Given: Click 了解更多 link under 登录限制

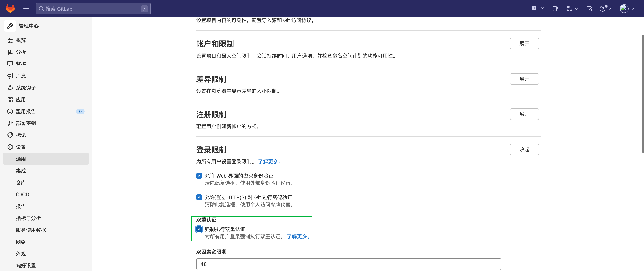Looking at the screenshot, I should pyautogui.click(x=270, y=161).
